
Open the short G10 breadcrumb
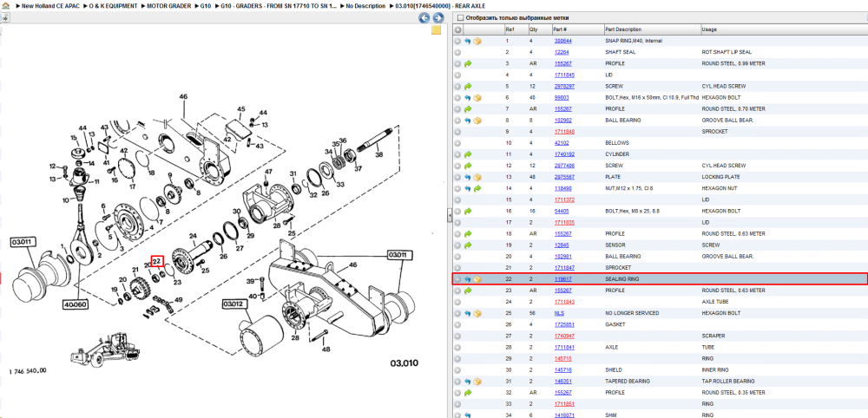(206, 5)
